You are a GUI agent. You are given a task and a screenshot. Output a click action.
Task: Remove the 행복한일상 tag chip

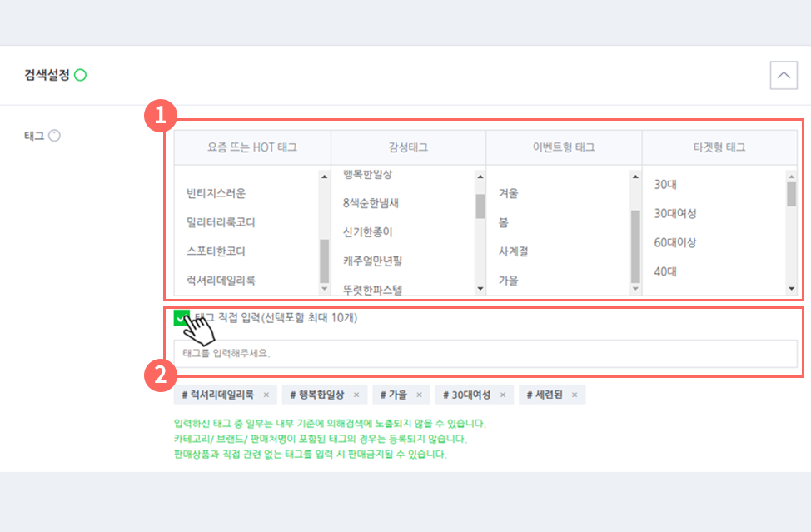click(x=356, y=395)
